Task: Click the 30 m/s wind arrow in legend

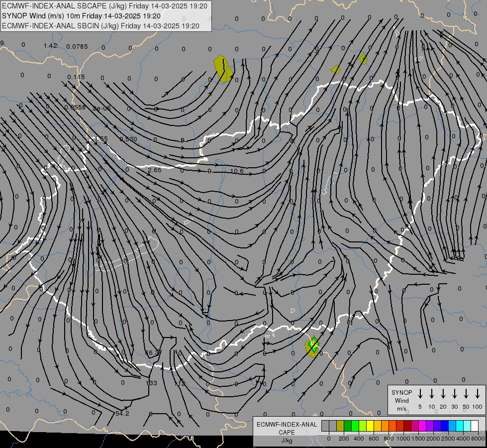Action: point(454,394)
